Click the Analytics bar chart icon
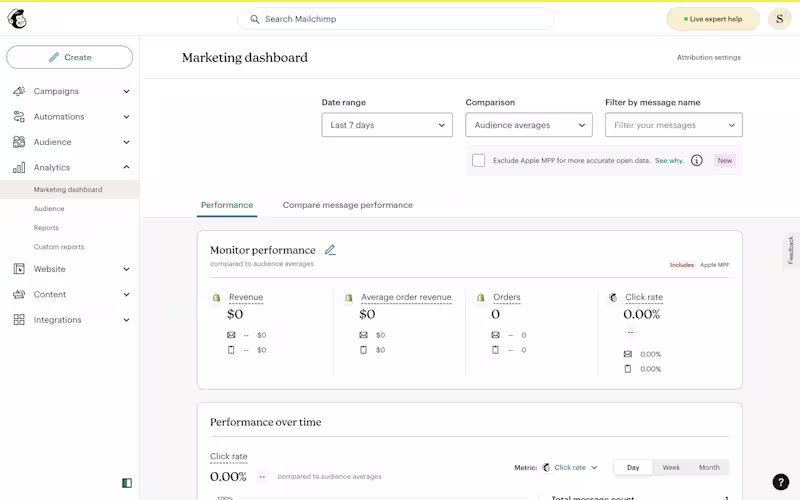800x500 pixels. coord(19,167)
